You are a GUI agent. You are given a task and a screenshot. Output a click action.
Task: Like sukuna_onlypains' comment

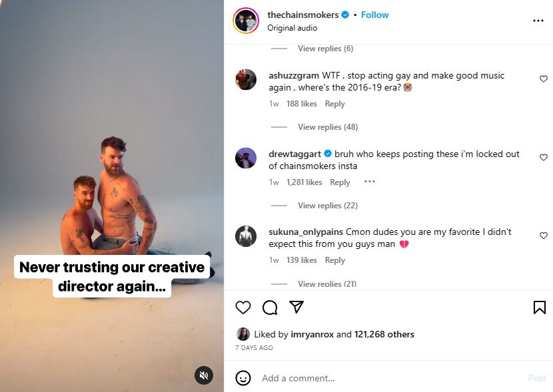point(544,236)
